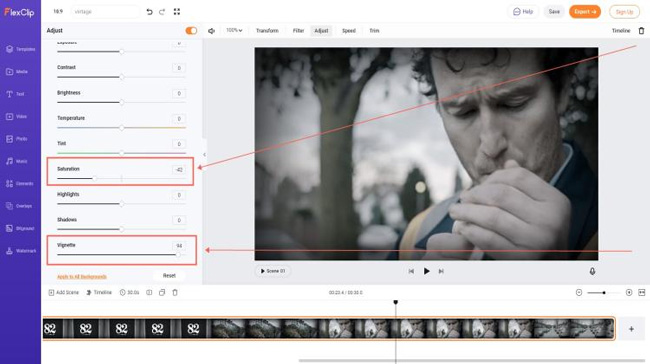Viewport: 650px width, 364px height.
Task: Fit the timeline to the screen
Action: pos(642,293)
